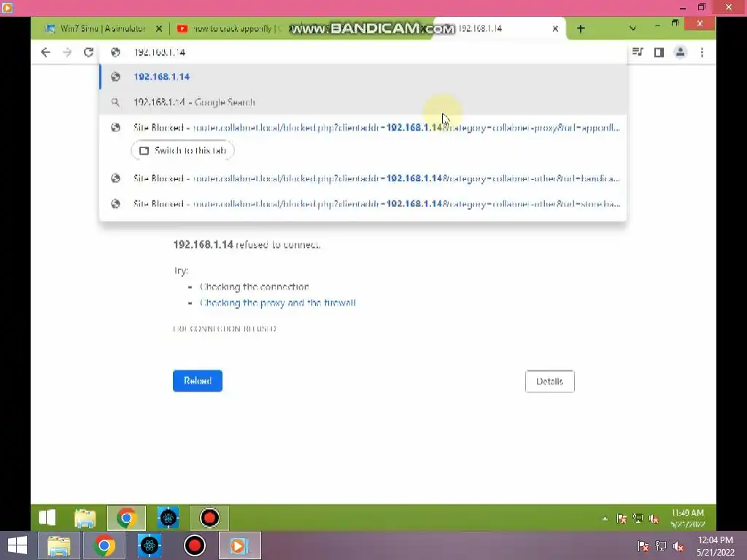Screen dimensions: 747x560
Task: Click the Details button
Action: pos(550,381)
